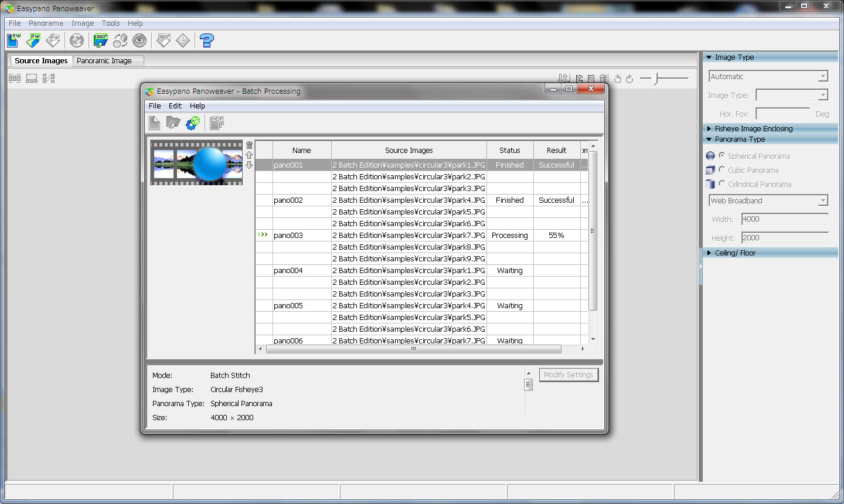Screen dimensions: 844x504
Task: Click the gray globe icon in main toolbar
Action: [x=77, y=40]
